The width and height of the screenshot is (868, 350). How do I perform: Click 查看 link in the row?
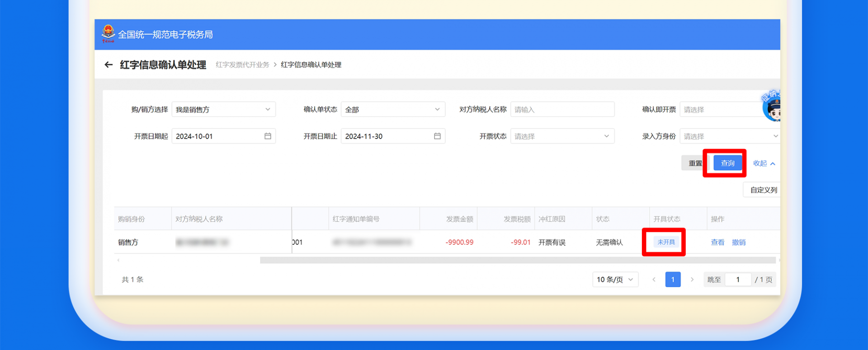tap(717, 242)
